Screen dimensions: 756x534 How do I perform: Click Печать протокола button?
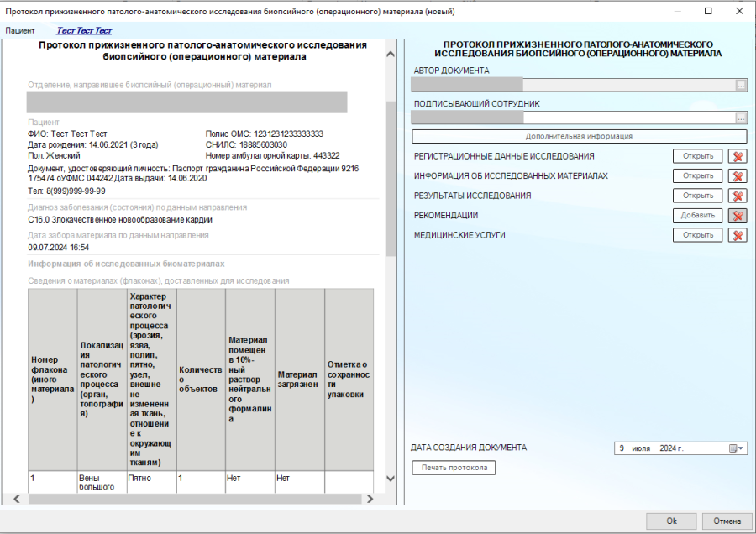pos(454,468)
